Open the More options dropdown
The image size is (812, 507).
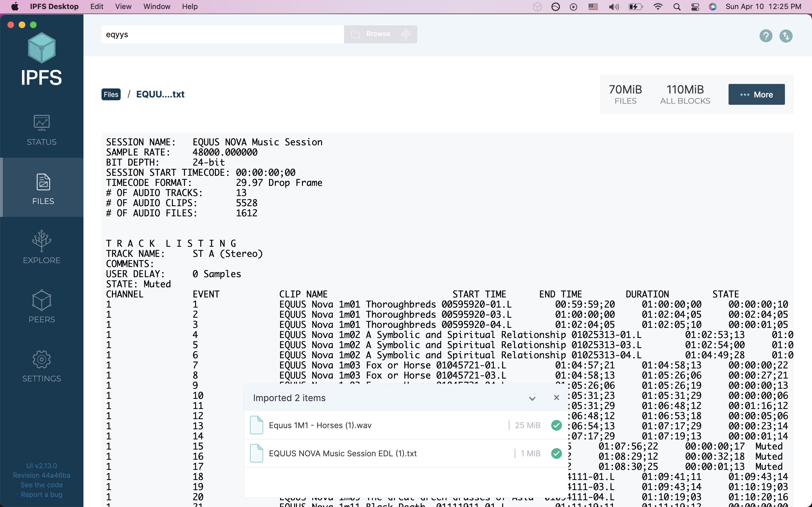tap(756, 95)
